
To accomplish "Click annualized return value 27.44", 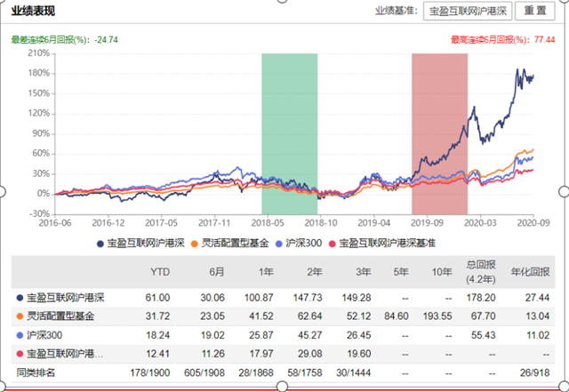I will pos(537,298).
